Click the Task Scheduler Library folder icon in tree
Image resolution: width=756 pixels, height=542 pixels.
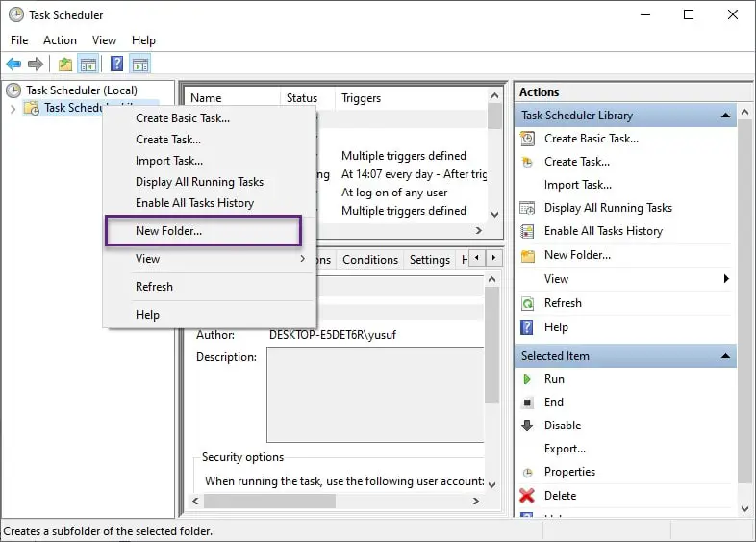click(32, 108)
